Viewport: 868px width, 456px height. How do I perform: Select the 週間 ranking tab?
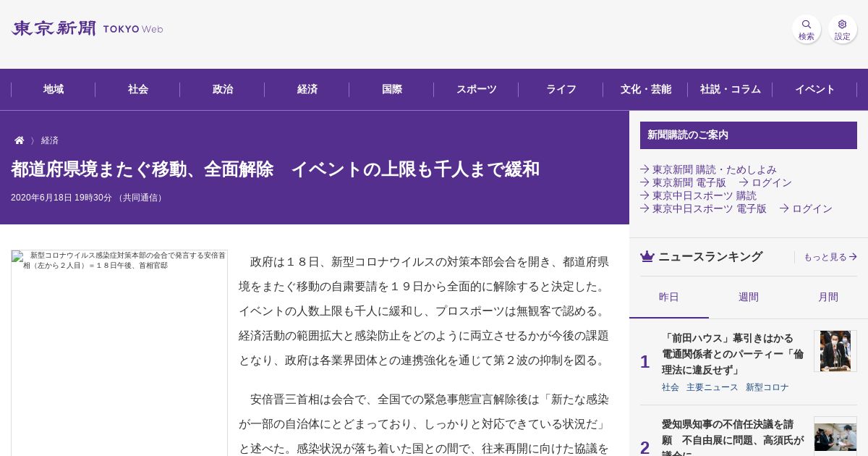pos(749,297)
